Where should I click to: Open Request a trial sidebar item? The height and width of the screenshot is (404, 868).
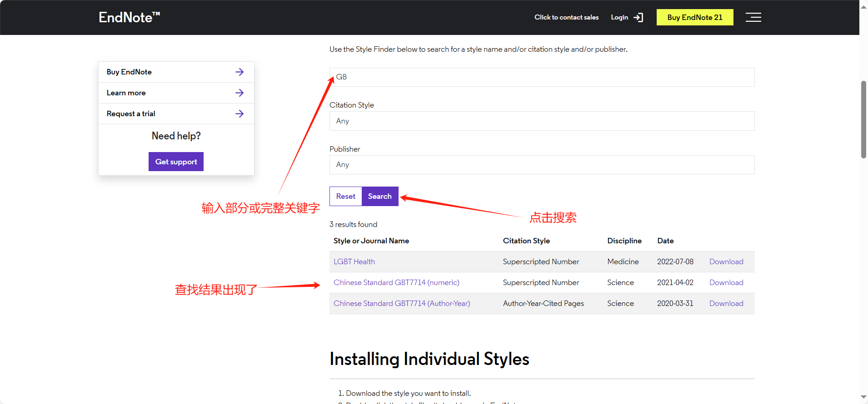(176, 113)
